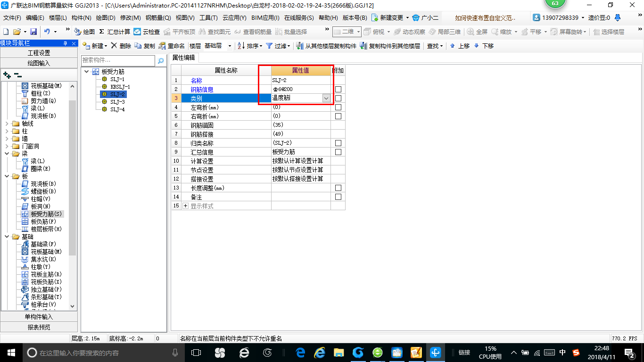
Task: Click the magnifier search icon beside 搜索构件
Action: [x=161, y=60]
